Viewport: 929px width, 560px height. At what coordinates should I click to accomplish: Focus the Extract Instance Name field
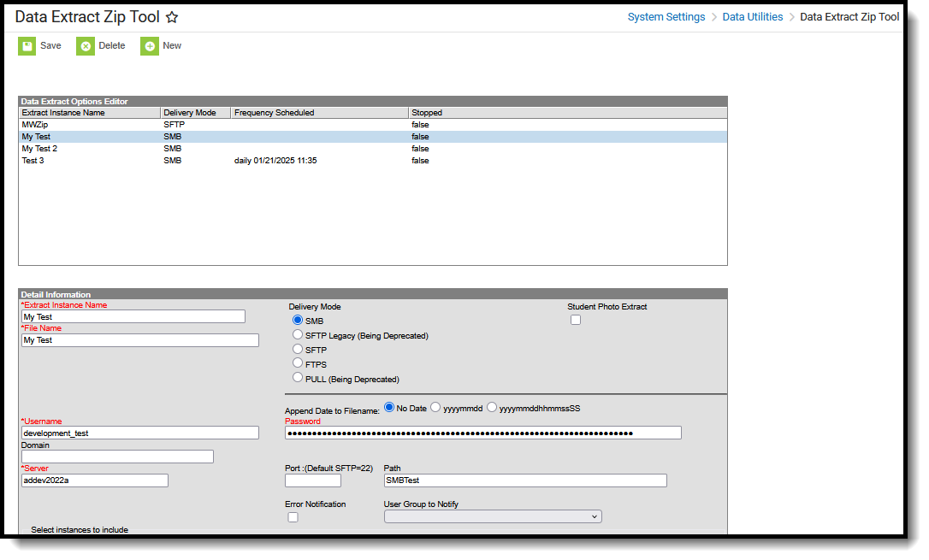coord(133,316)
